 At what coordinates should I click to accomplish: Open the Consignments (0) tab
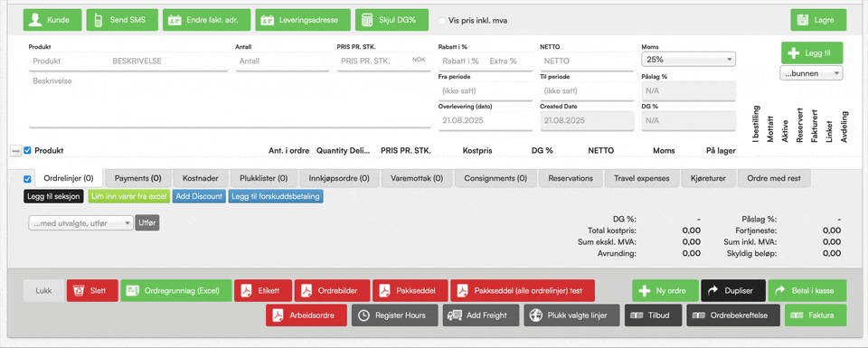(x=495, y=178)
